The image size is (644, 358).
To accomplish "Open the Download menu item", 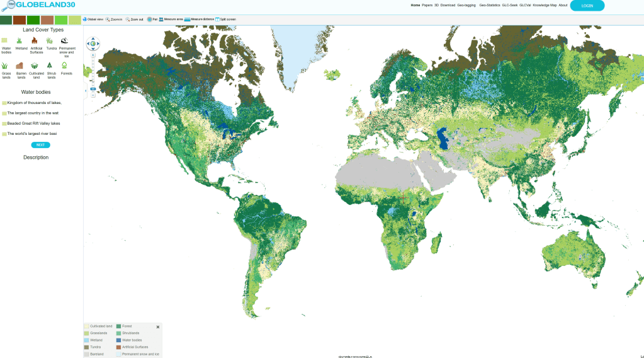I will tap(448, 5).
